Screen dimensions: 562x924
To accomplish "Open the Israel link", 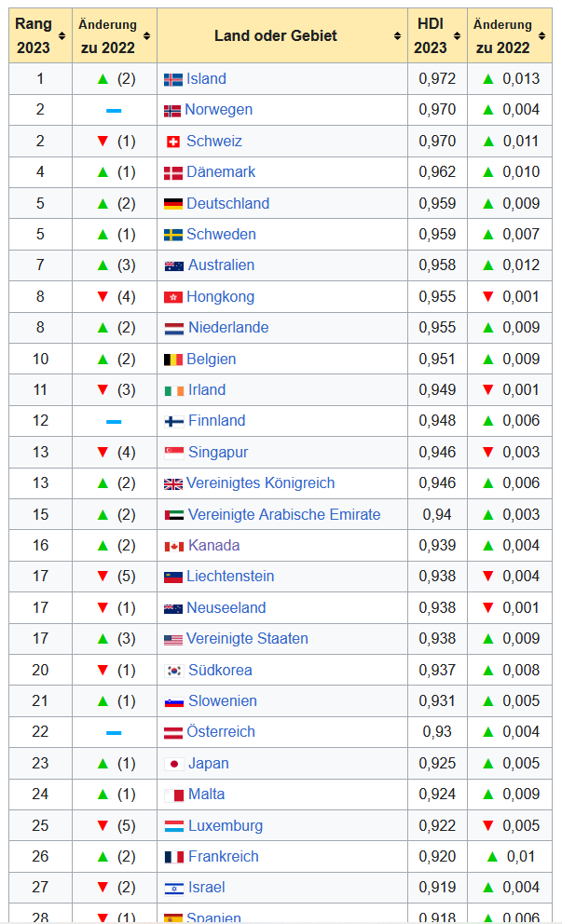I will pos(206,888).
